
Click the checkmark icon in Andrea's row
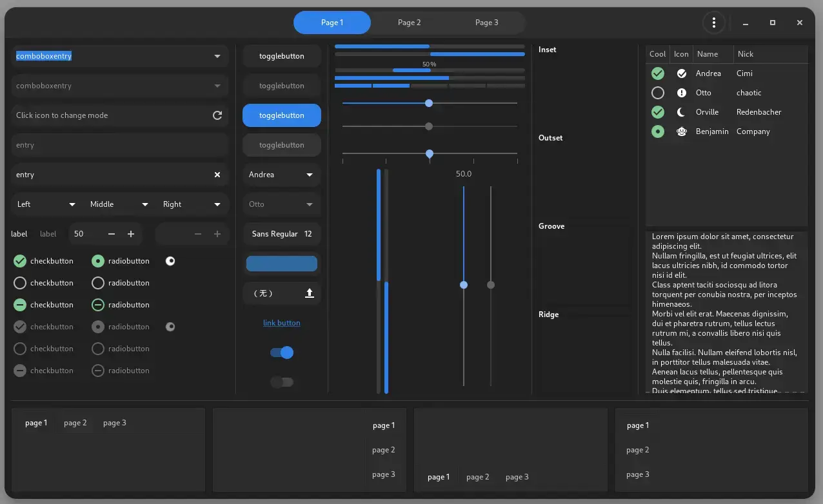[682, 73]
